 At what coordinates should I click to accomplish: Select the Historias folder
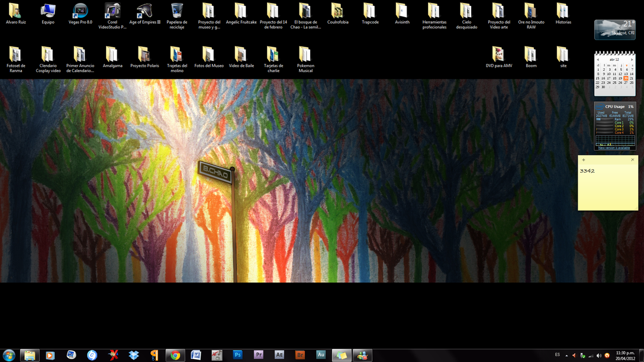(563, 14)
